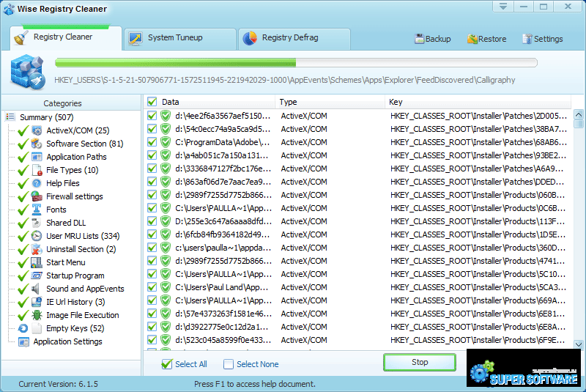Click the IE Url History icon
Viewport: 586px width, 392px height.
click(37, 302)
